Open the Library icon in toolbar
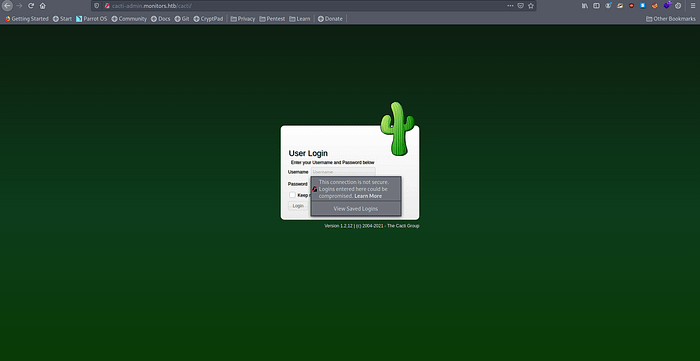Viewport: 700px width, 361px height. coord(585,6)
